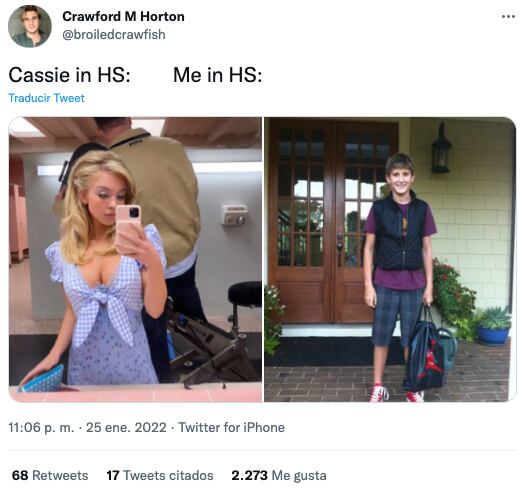Open the three-dot tweet options menu
Image resolution: width=526 pixels, height=495 pixels.
coord(508,16)
